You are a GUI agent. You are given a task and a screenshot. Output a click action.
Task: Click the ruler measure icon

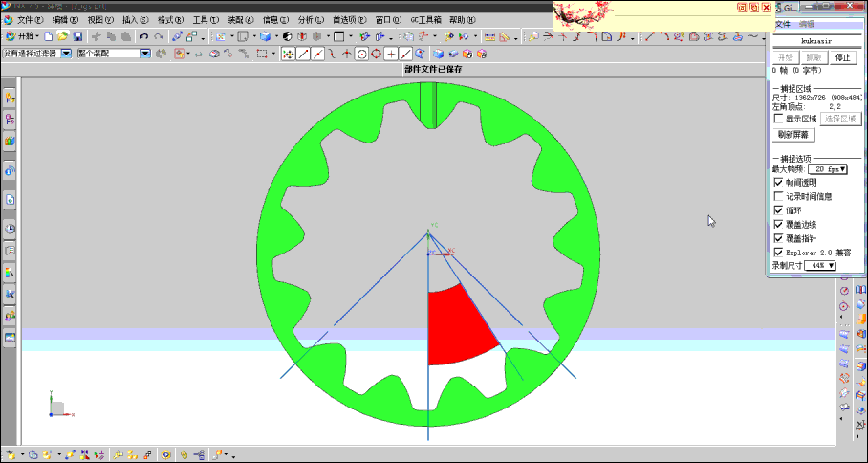tap(489, 37)
